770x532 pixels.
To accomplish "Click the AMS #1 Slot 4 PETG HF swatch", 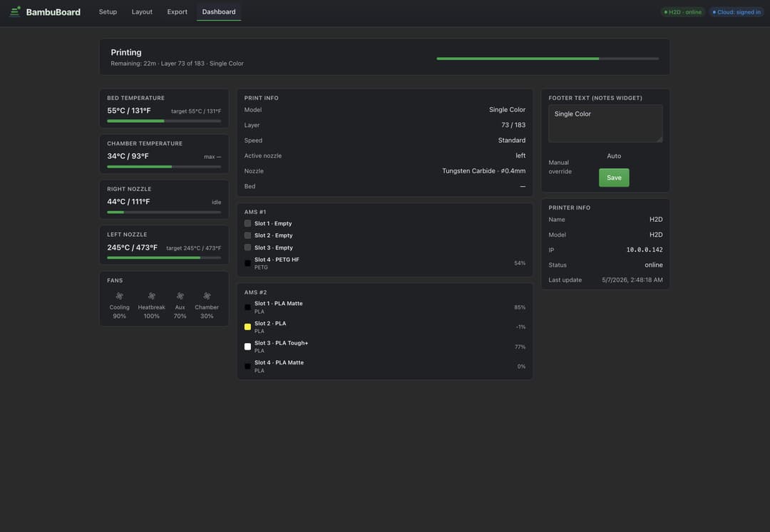I will [247, 263].
